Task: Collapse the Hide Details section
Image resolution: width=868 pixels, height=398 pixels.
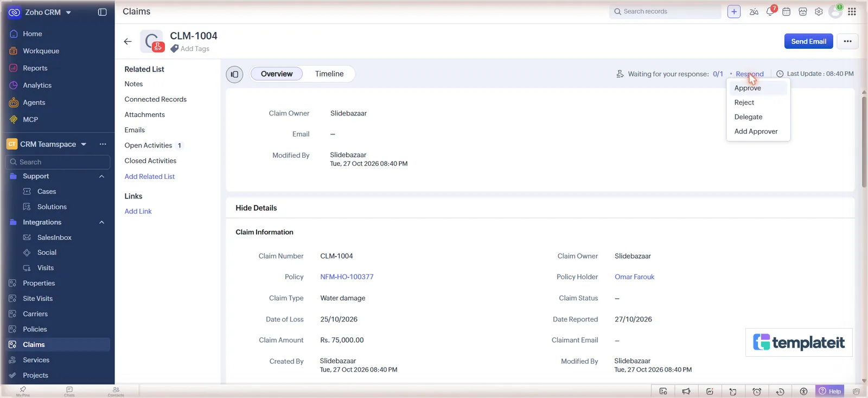Action: pyautogui.click(x=256, y=208)
